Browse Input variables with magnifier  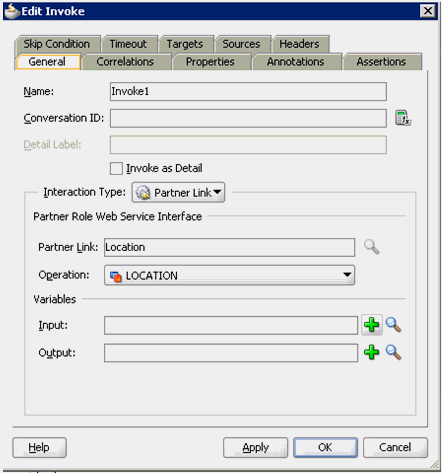(393, 325)
